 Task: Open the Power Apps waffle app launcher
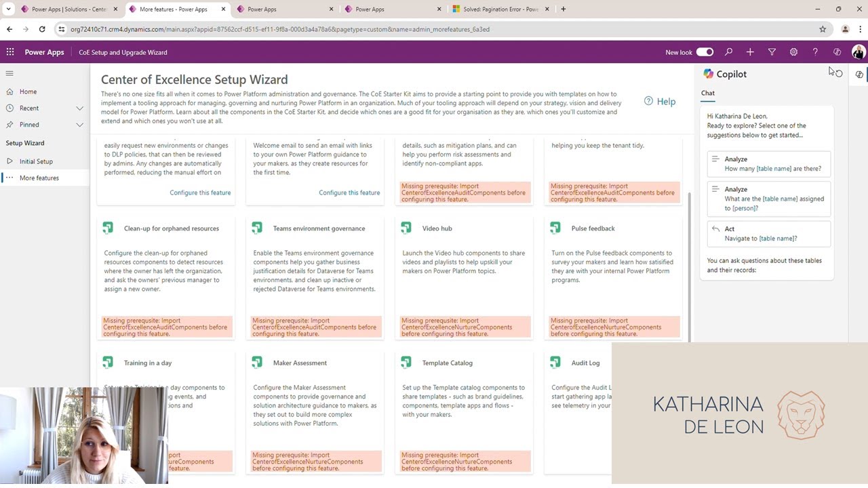pos(10,52)
